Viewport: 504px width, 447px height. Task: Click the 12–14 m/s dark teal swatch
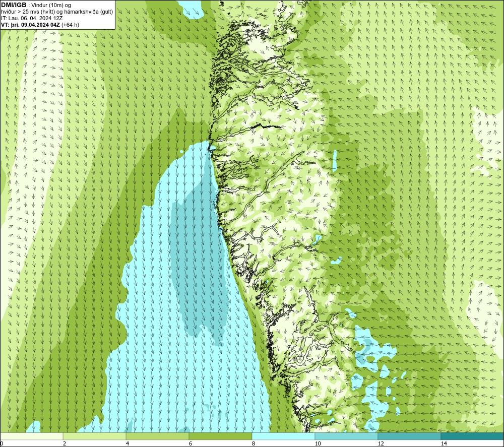coord(409,436)
